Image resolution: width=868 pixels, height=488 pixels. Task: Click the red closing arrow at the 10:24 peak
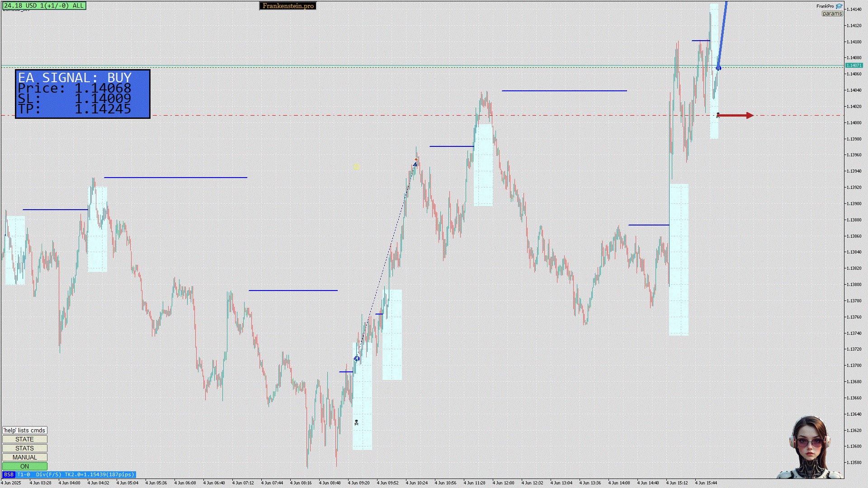click(x=416, y=160)
